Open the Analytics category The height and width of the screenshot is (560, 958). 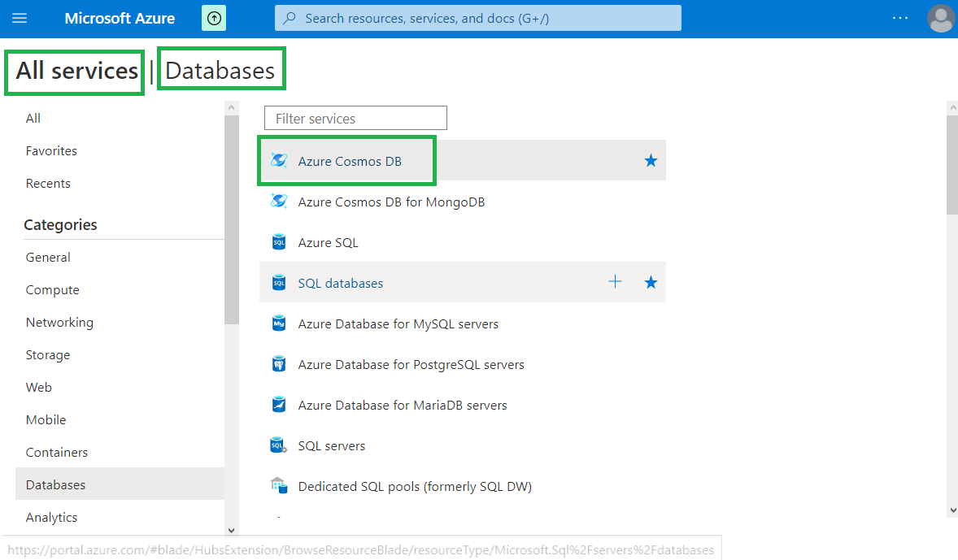[51, 517]
